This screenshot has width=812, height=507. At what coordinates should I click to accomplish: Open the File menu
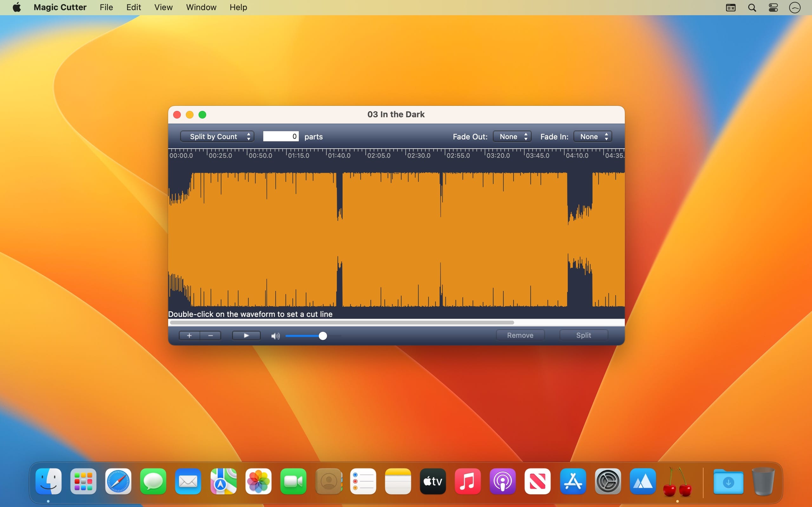[106, 7]
